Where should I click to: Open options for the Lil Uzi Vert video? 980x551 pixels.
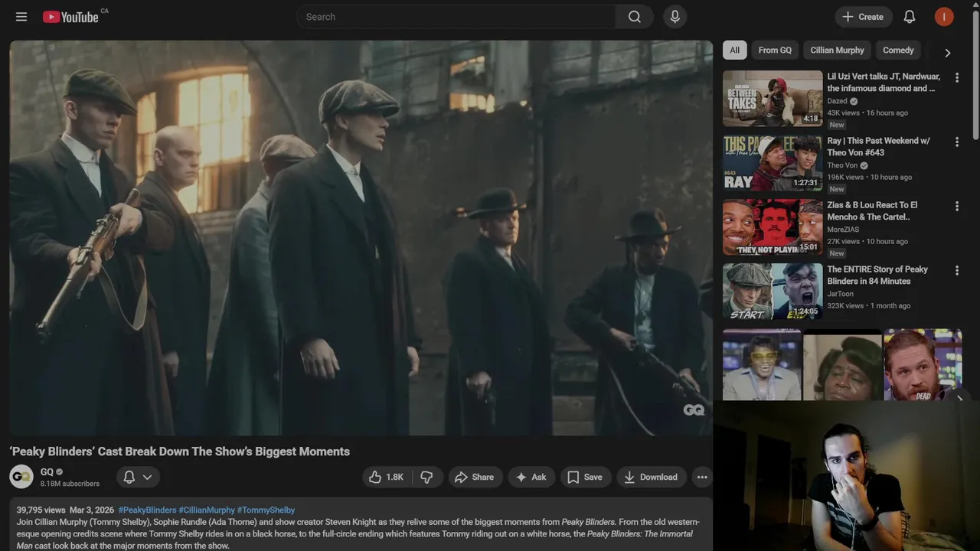tap(956, 77)
